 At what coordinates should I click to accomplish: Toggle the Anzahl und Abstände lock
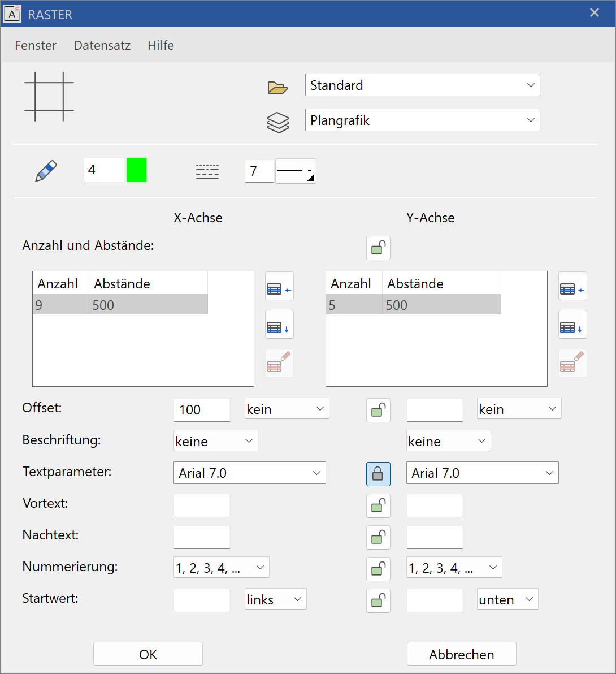[379, 248]
